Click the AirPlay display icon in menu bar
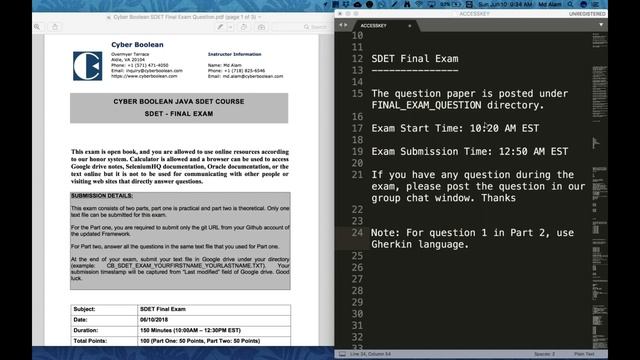 pos(431,4)
